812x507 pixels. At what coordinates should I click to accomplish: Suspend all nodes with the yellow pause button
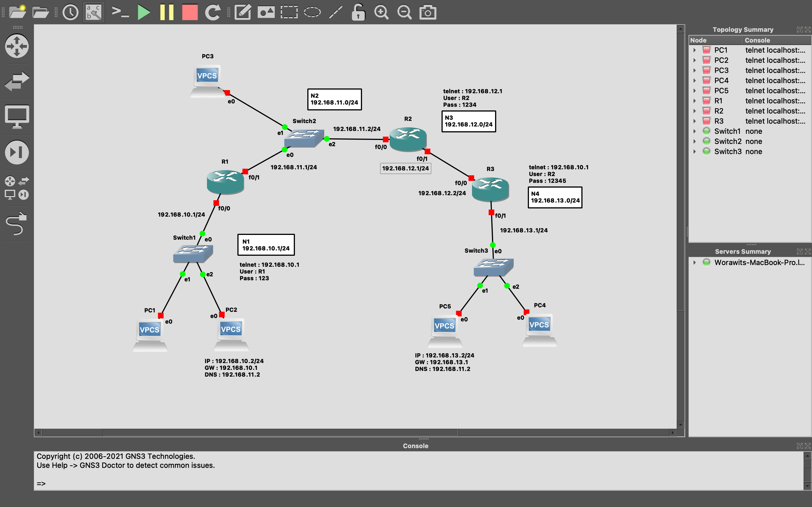click(x=167, y=12)
